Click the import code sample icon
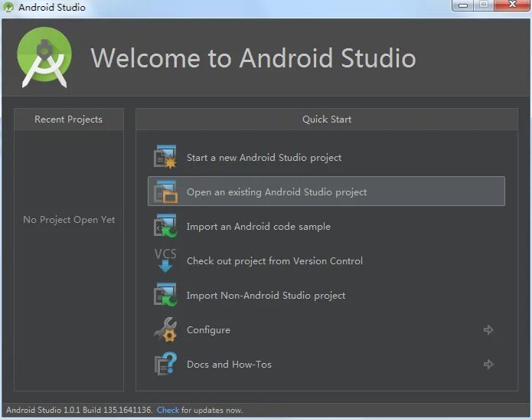 (x=165, y=226)
